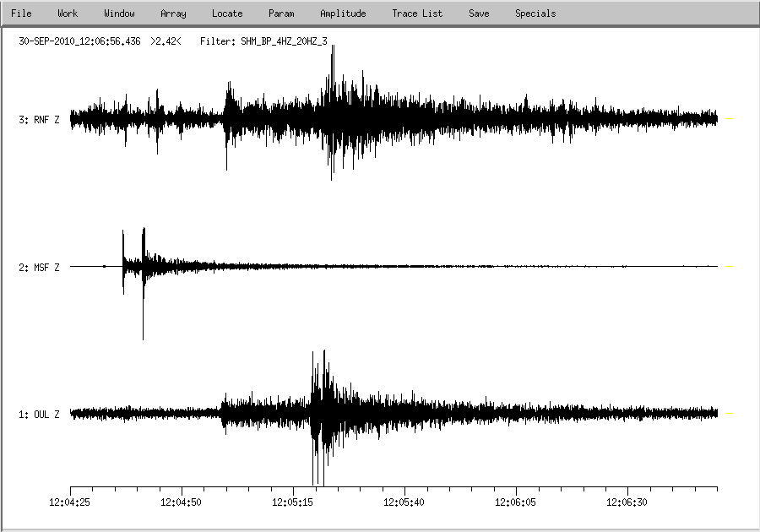This screenshot has height=532, width=760.
Task: Click the 12:06:30 time axis label
Action: [627, 502]
